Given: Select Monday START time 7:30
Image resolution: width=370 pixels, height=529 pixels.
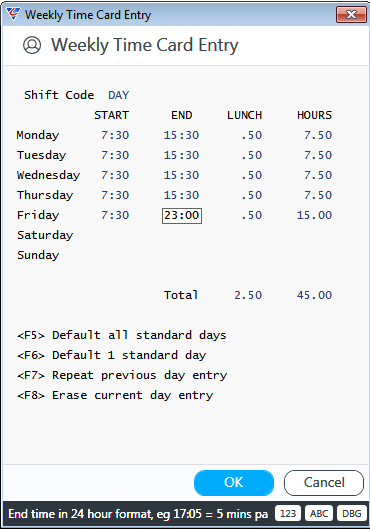Looking at the screenshot, I should [115, 135].
